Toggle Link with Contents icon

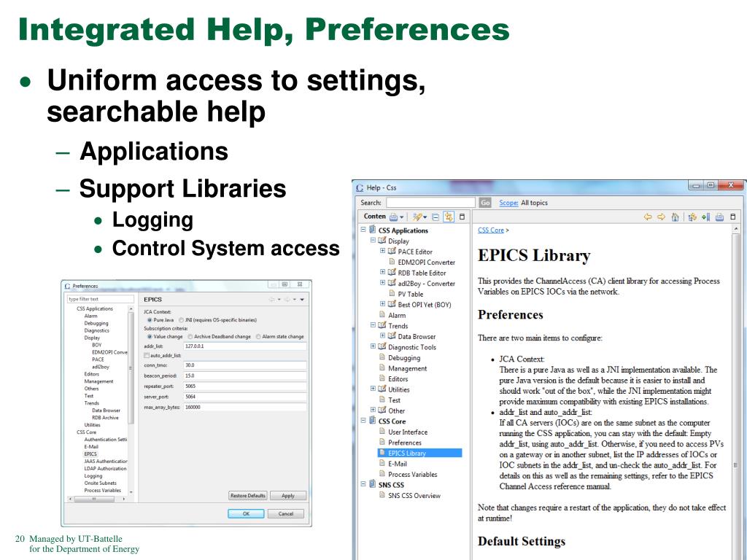pos(449,217)
